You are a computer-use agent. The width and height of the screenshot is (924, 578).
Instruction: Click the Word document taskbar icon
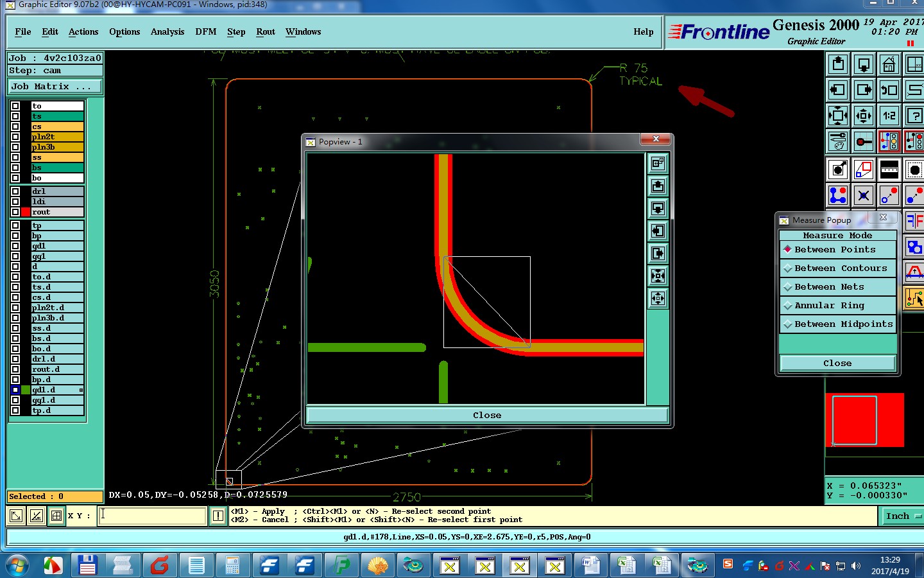point(590,566)
